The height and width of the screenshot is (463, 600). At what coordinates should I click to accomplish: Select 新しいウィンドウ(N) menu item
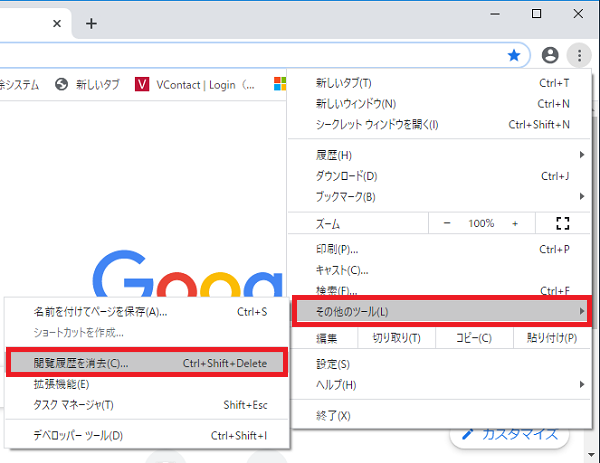[x=439, y=104]
